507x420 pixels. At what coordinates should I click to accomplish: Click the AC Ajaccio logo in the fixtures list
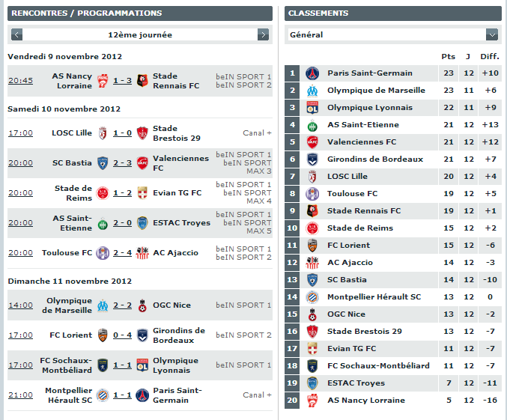[x=142, y=253]
